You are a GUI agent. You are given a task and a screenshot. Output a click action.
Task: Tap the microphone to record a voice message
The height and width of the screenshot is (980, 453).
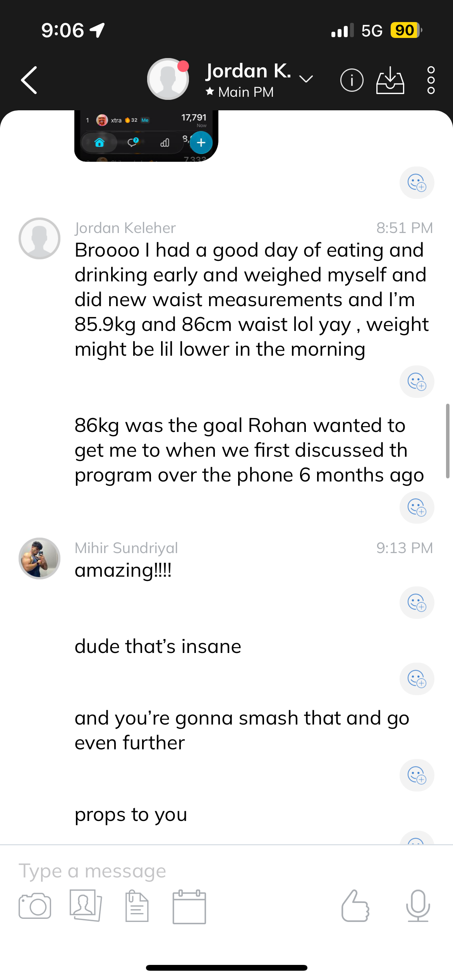tap(418, 906)
